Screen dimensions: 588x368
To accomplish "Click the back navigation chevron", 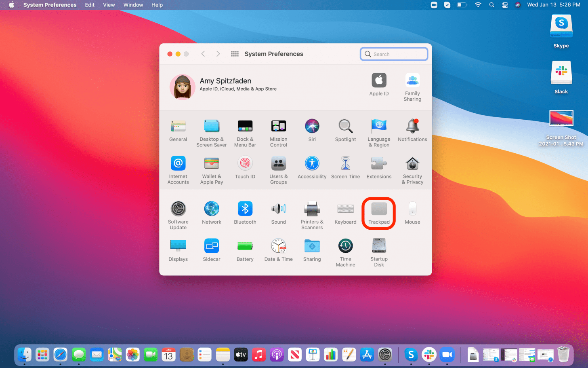I will point(203,54).
